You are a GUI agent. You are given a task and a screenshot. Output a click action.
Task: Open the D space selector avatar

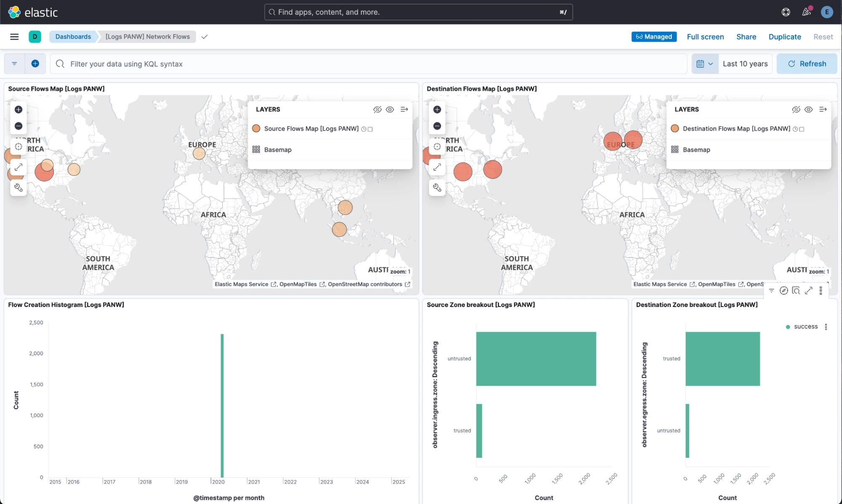point(35,37)
